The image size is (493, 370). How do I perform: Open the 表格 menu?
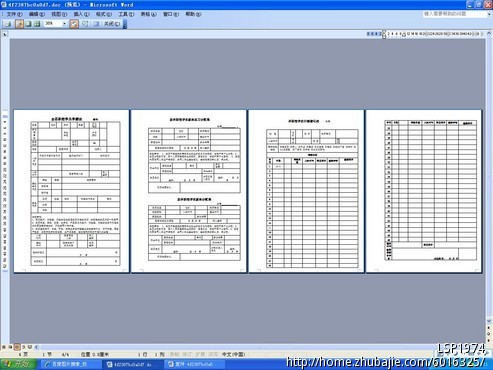[148, 14]
